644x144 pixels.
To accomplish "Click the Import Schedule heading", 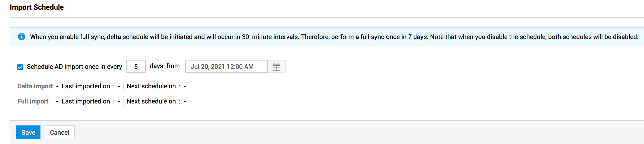I will tap(37, 7).
